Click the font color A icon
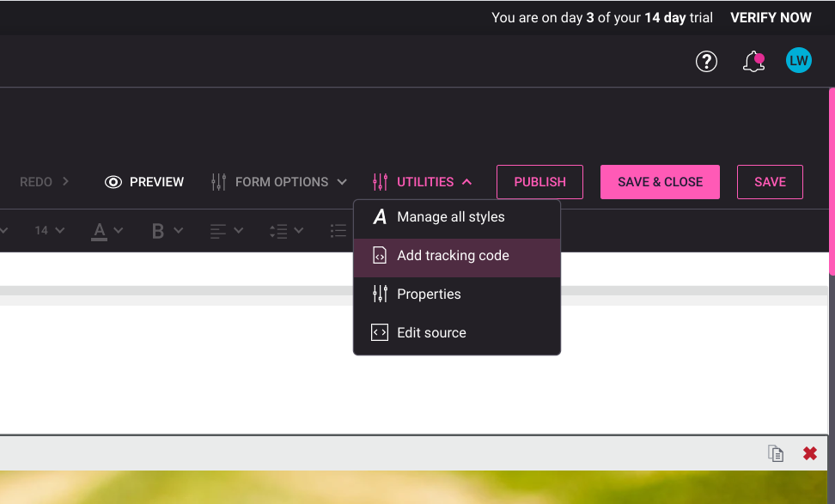The width and height of the screenshot is (835, 504). [99, 231]
